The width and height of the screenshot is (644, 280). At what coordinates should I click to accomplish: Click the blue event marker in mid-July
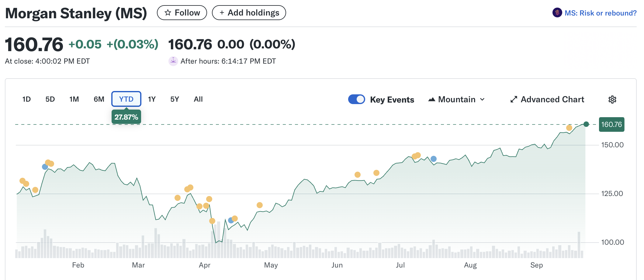434,159
